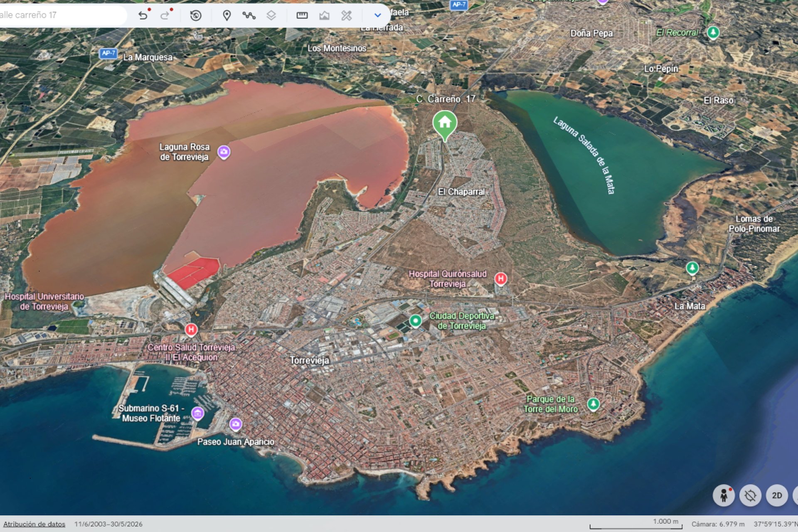Image resolution: width=798 pixels, height=532 pixels.
Task: Click the 'Laguna Salada de la Mata' label
Action: pos(584,155)
